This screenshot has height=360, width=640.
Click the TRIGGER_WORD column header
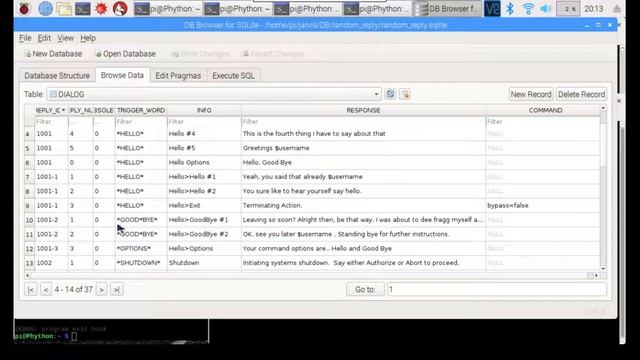click(x=141, y=110)
